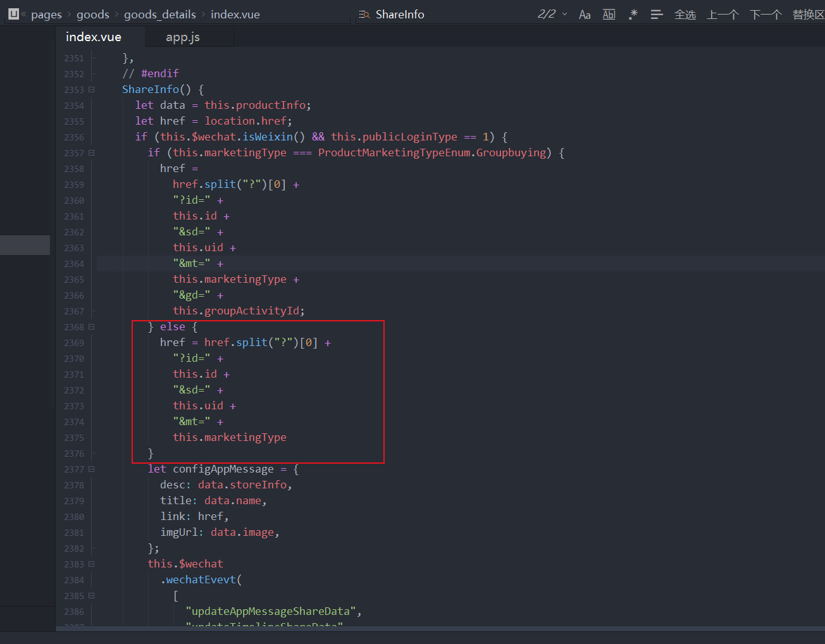Collapse the this.$wechat fold at line 2383
Viewport: 825px width, 644px height.
(92, 564)
